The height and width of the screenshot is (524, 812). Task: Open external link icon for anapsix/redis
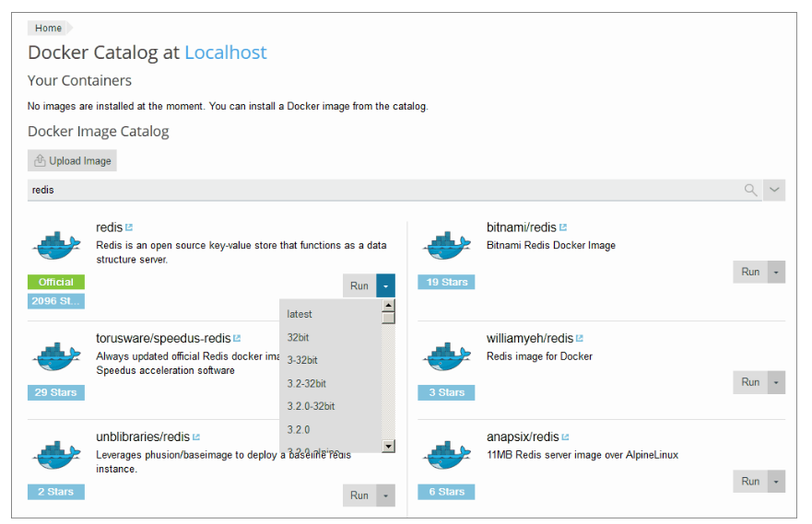coord(565,437)
